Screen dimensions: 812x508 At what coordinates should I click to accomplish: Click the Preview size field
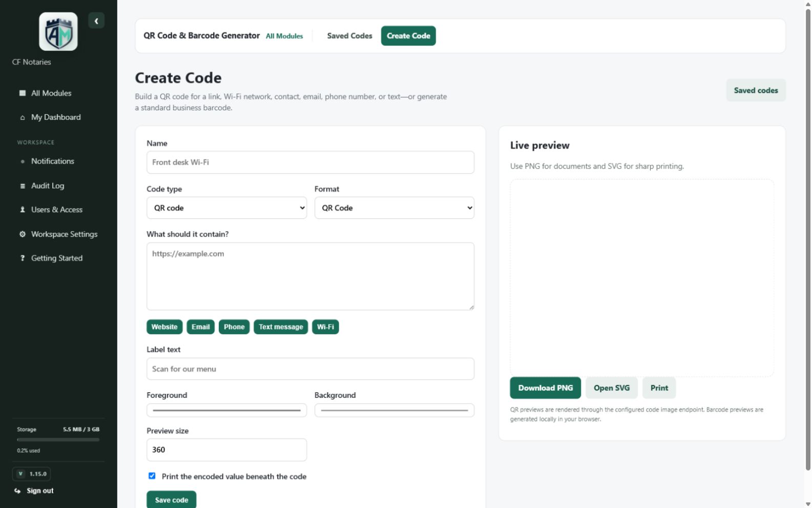click(226, 450)
